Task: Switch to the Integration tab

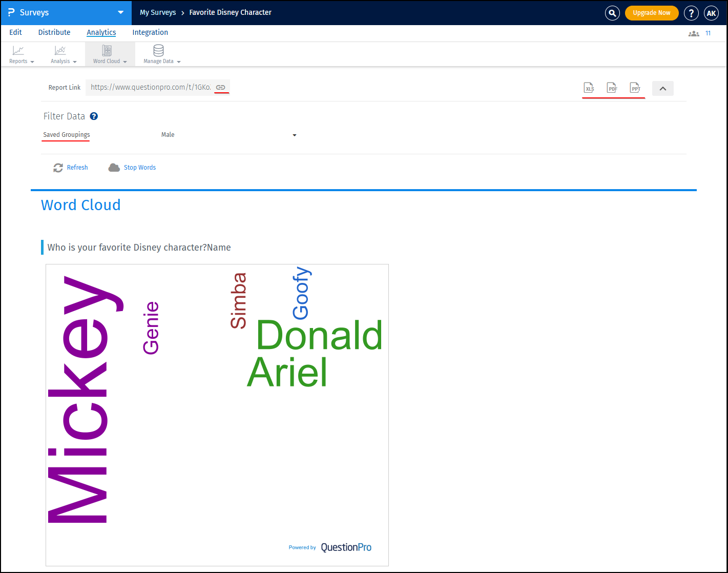Action: tap(150, 32)
